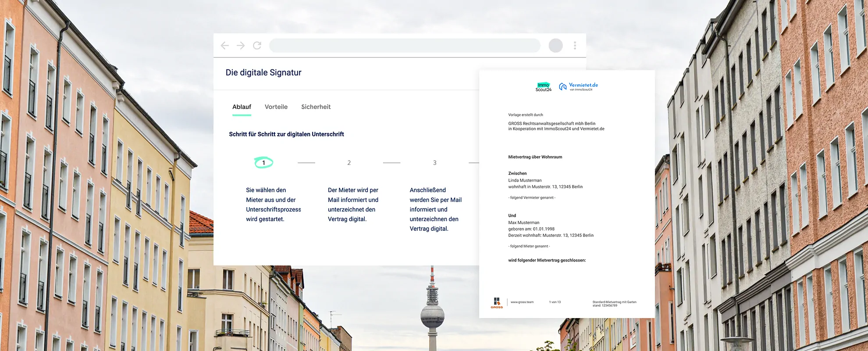
Task: Open the round profile avatar
Action: tap(555, 46)
